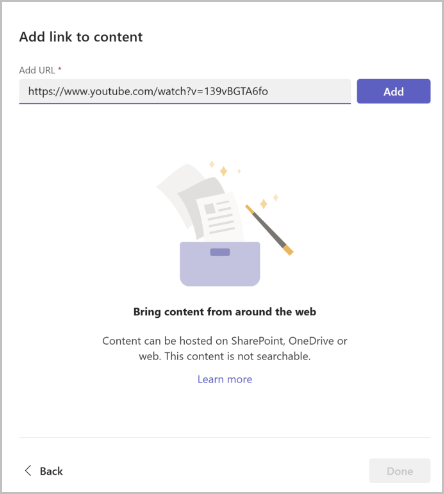Click the sparkle stars above the papers

[224, 169]
